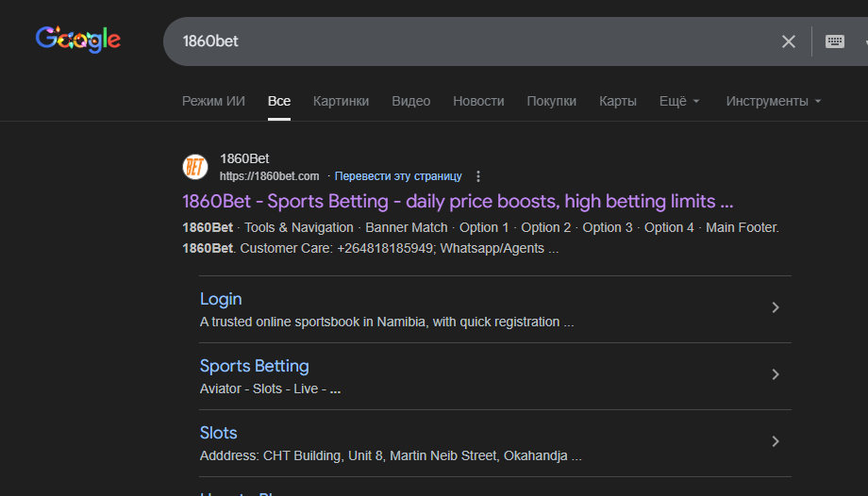
Task: Open three-dot menu beside the result URL
Action: coord(478,176)
